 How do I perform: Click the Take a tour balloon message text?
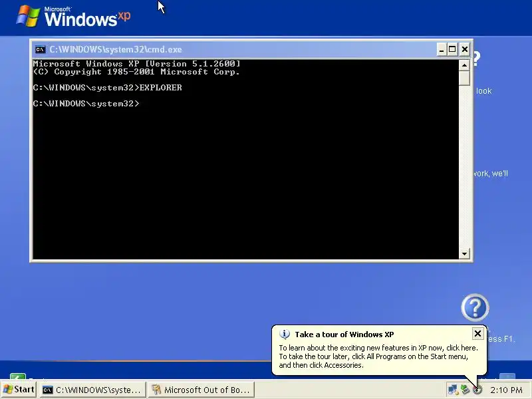tap(378, 356)
